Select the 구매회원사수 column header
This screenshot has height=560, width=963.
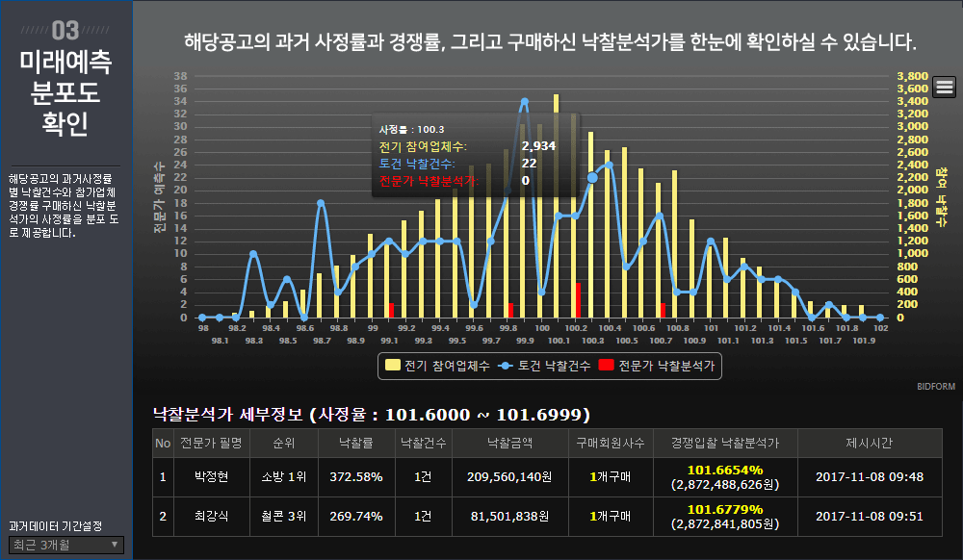tap(611, 443)
